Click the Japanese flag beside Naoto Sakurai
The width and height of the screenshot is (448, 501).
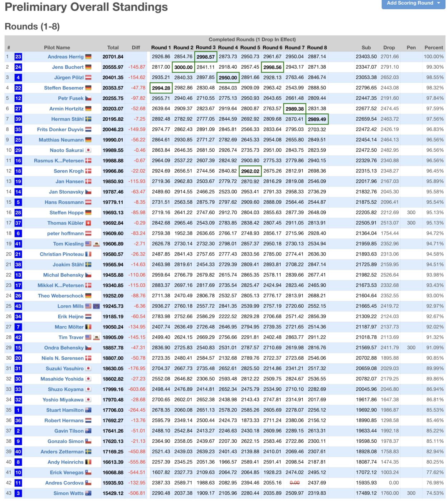click(88, 150)
